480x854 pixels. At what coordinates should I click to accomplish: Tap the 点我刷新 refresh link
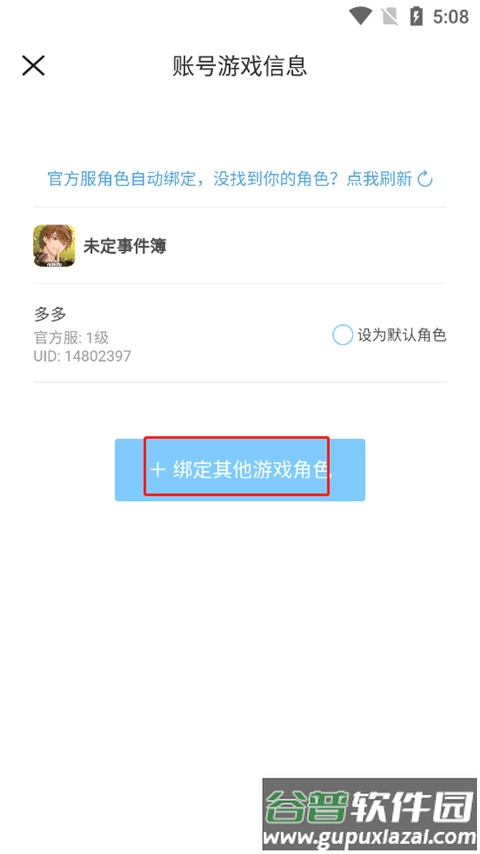click(x=379, y=179)
